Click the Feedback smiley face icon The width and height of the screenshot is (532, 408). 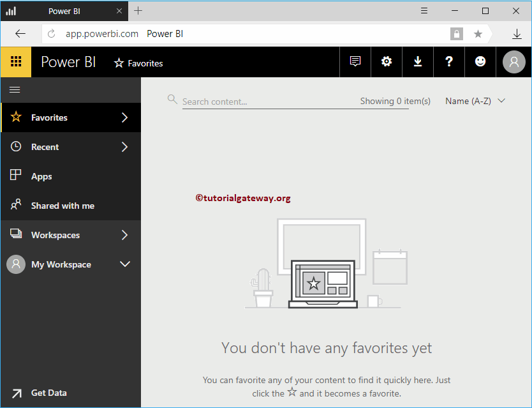[x=480, y=61]
